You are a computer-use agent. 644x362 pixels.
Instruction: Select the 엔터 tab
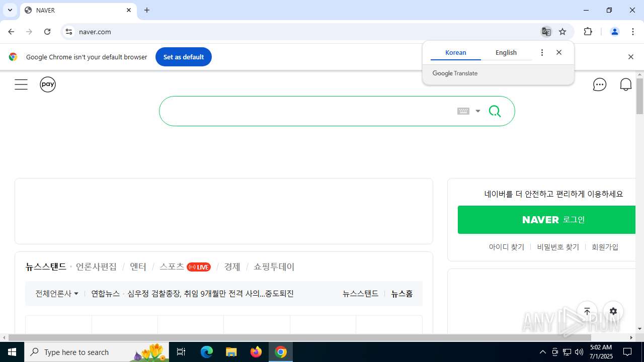tap(138, 267)
